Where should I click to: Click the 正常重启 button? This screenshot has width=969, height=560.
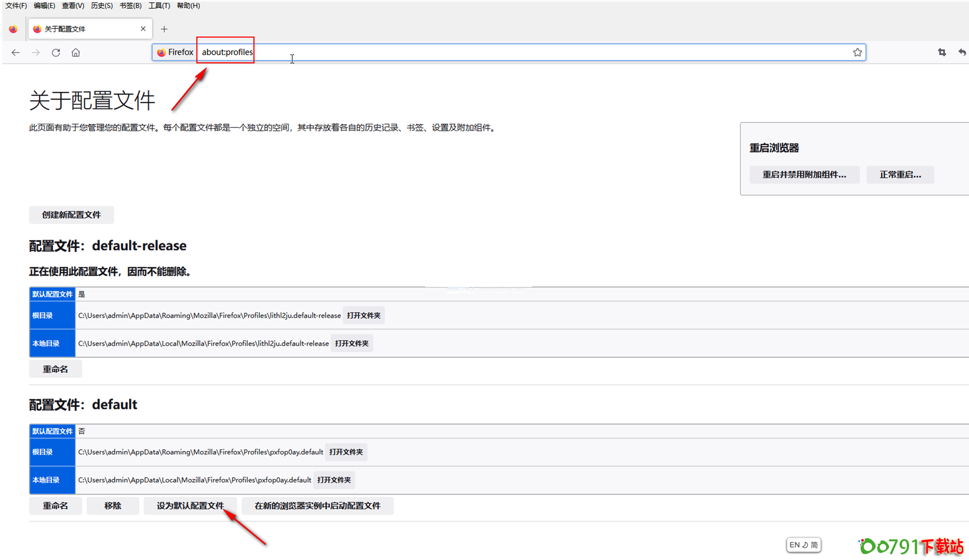(x=900, y=175)
